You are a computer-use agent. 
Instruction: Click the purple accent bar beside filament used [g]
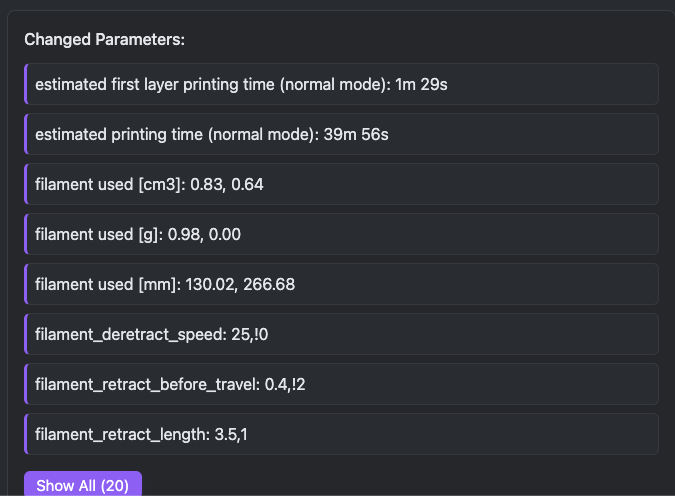pos(25,234)
